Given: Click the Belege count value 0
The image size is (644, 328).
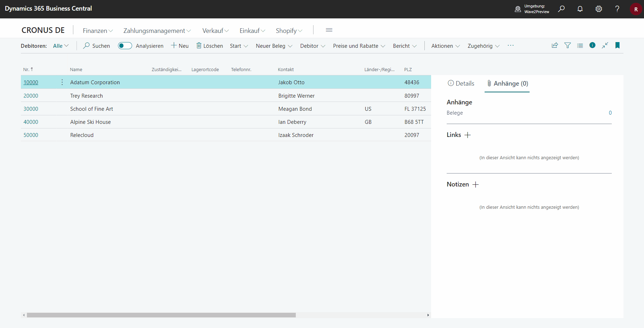Looking at the screenshot, I should [610, 113].
